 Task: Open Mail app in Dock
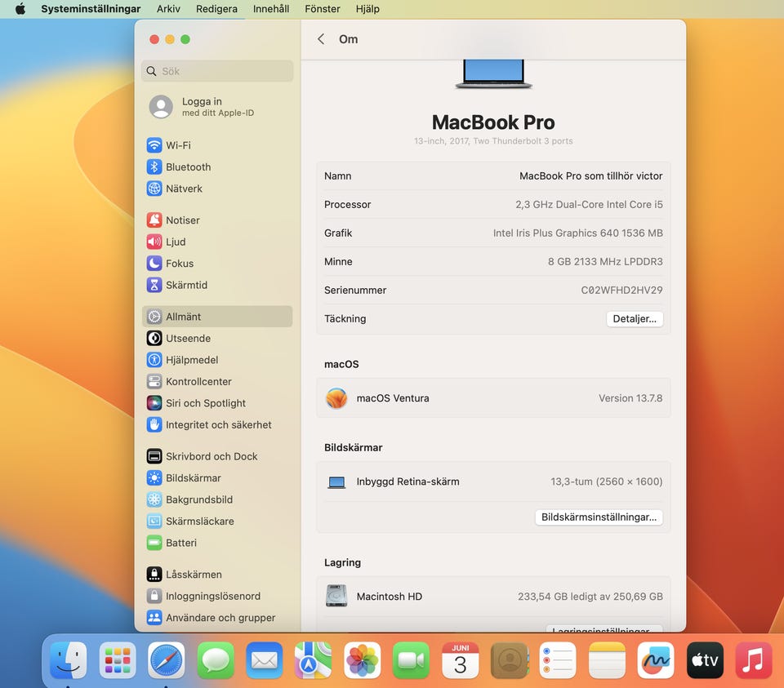click(264, 660)
